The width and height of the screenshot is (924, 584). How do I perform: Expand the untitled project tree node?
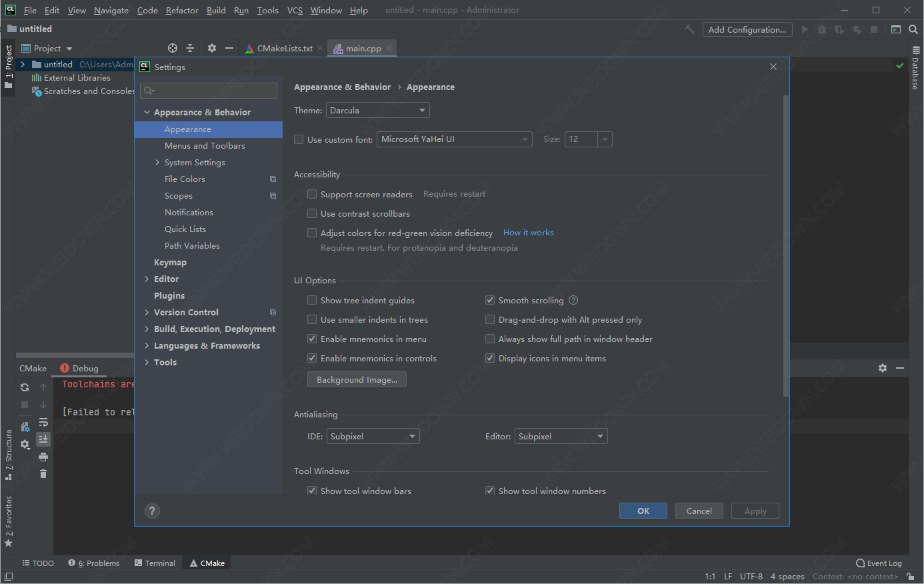pos(23,64)
